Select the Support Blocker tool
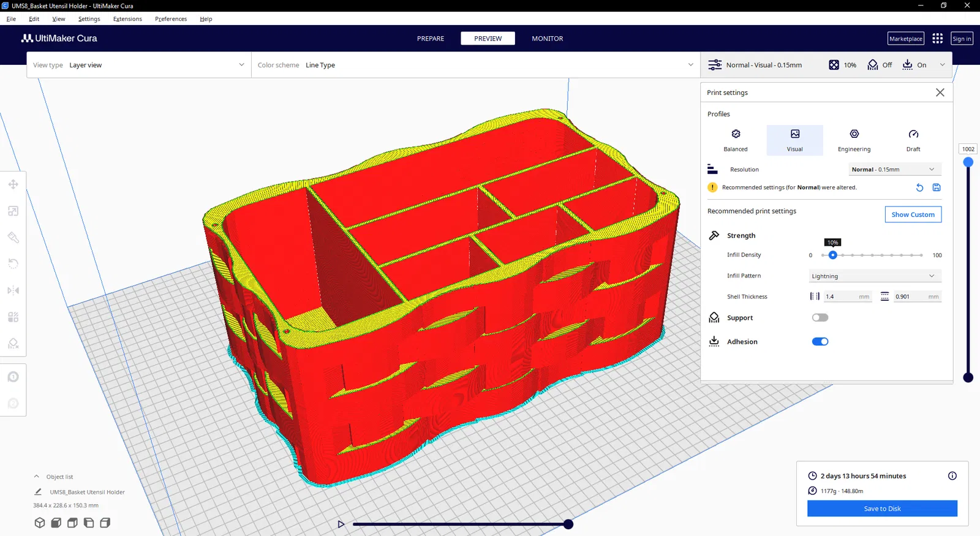This screenshot has width=980, height=536. point(13,344)
